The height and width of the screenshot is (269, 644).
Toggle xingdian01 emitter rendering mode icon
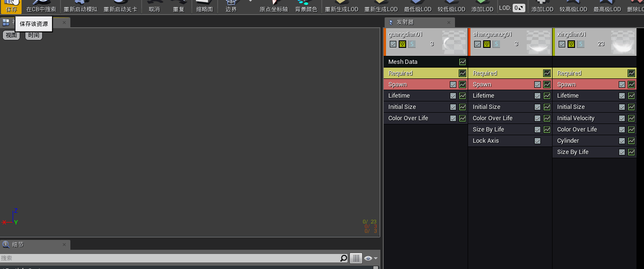tap(571, 44)
